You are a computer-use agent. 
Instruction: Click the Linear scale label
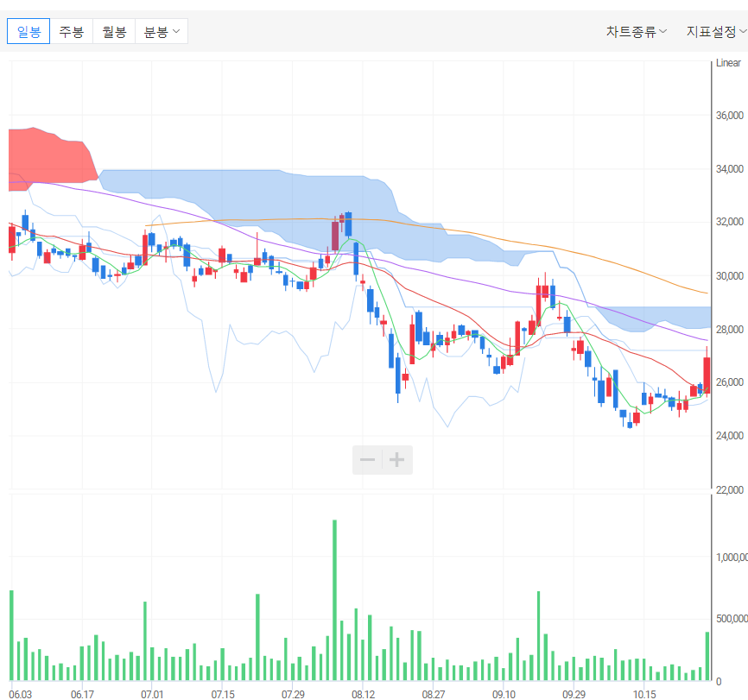click(728, 63)
